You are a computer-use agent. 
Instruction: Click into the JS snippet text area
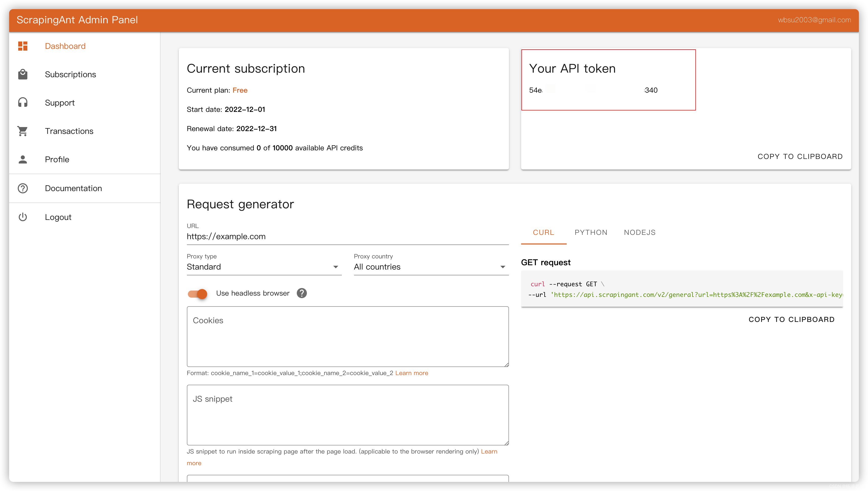[347, 415]
